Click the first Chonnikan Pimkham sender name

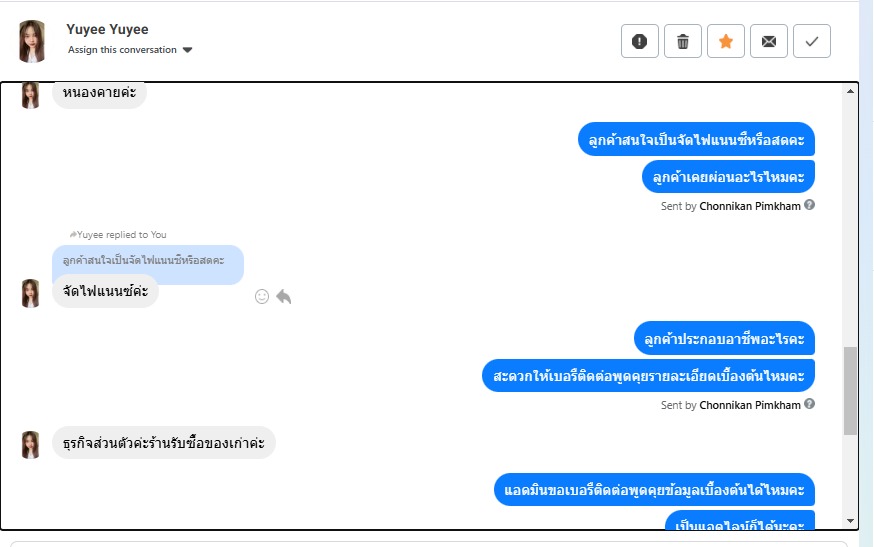(750, 206)
